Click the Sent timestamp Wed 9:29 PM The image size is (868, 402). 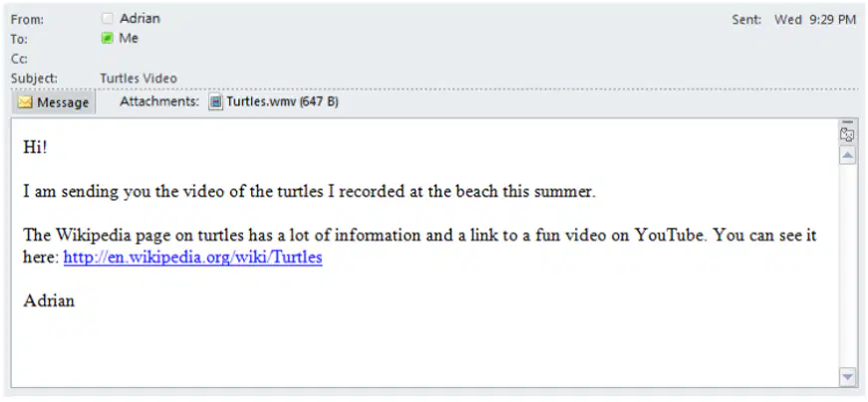[815, 20]
